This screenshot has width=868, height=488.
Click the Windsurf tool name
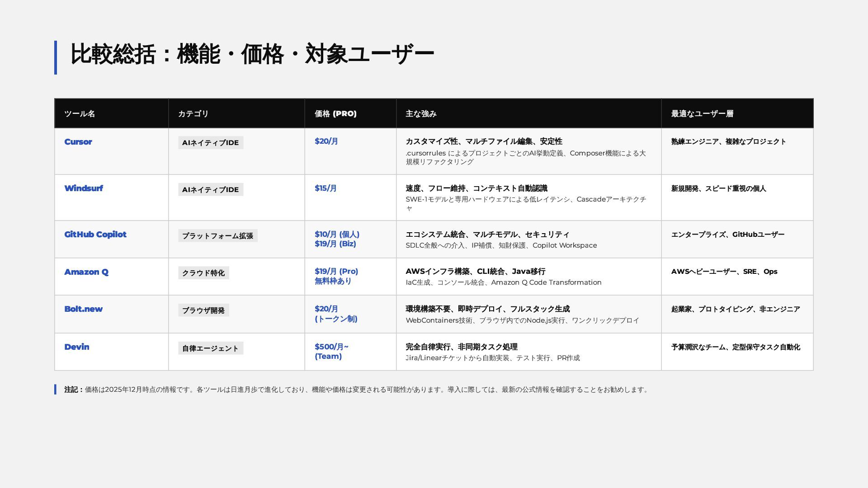click(x=83, y=188)
